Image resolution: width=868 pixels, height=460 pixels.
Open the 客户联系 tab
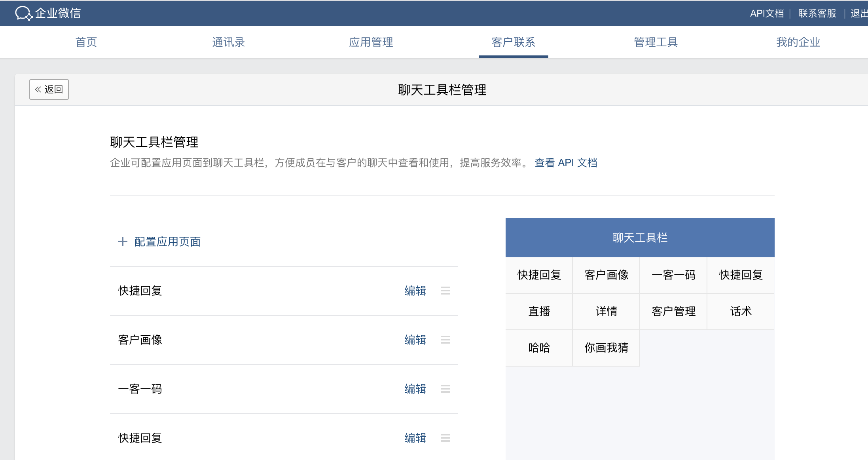pos(513,42)
